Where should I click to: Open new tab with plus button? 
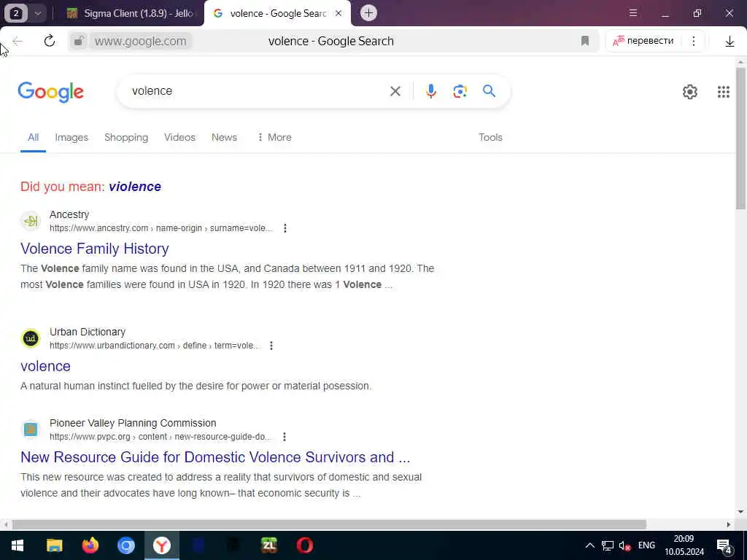[368, 13]
